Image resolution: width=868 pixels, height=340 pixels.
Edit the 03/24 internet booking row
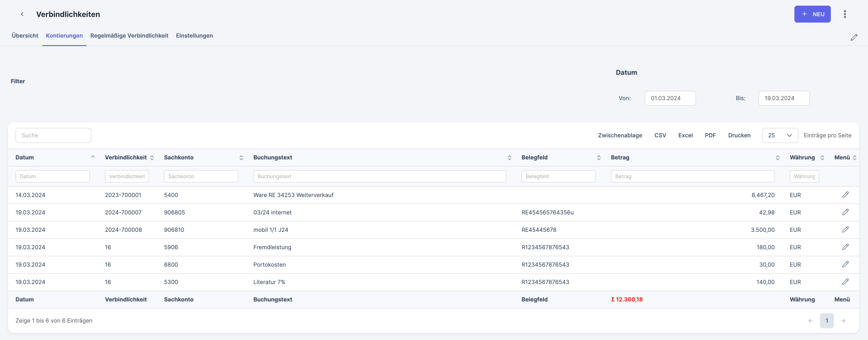click(x=845, y=212)
